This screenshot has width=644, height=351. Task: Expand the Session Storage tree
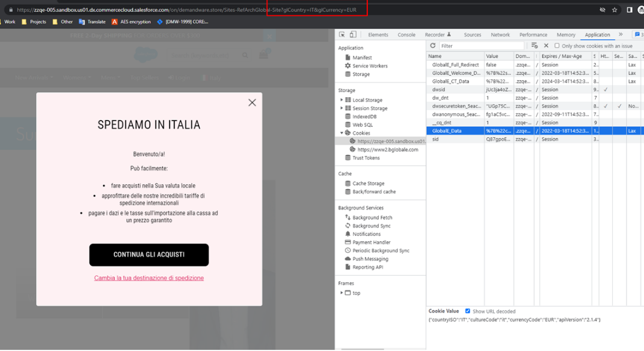(342, 108)
